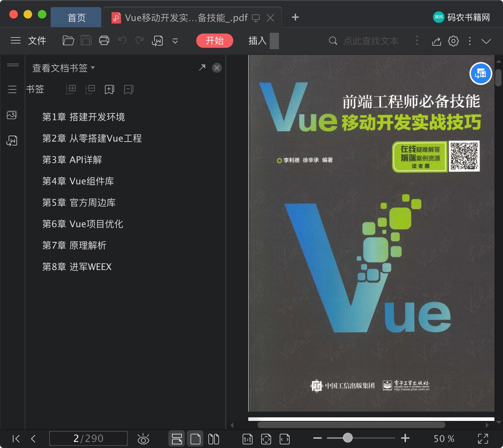Open the bookmark list sidebar icon
This screenshot has width=503, height=448.
click(12, 89)
